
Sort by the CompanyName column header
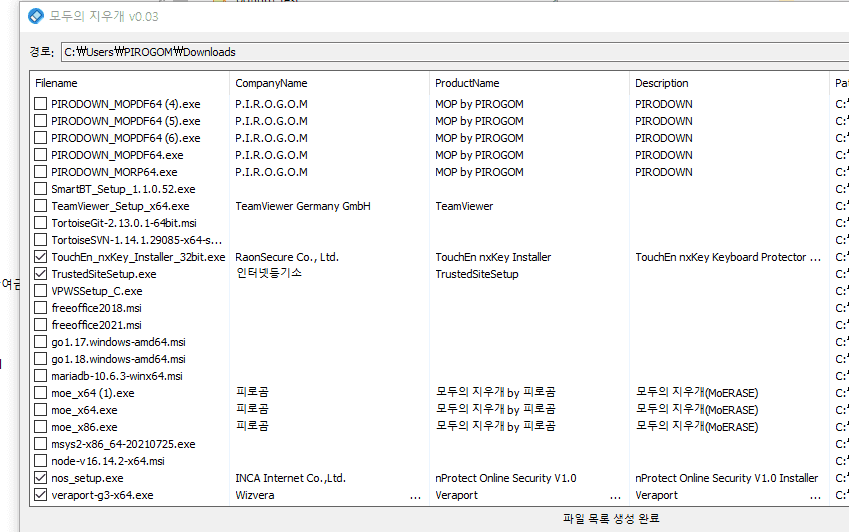pos(330,83)
